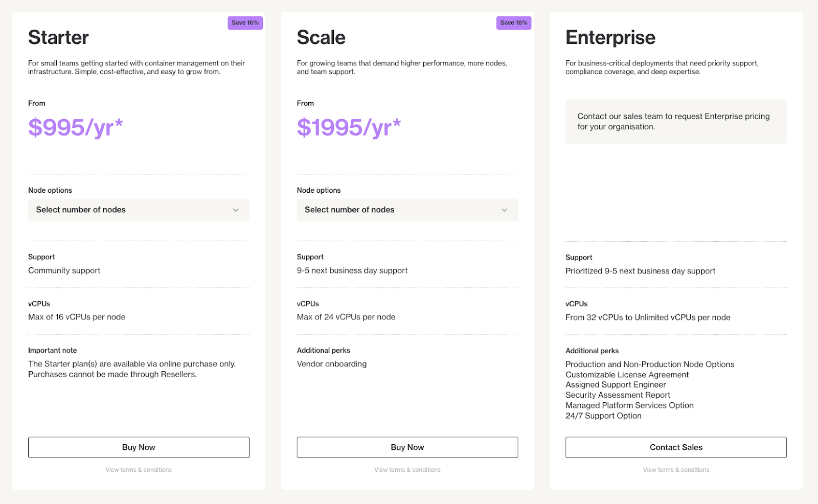
Task: Click Vendor onboarding perk text
Action: pos(332,364)
